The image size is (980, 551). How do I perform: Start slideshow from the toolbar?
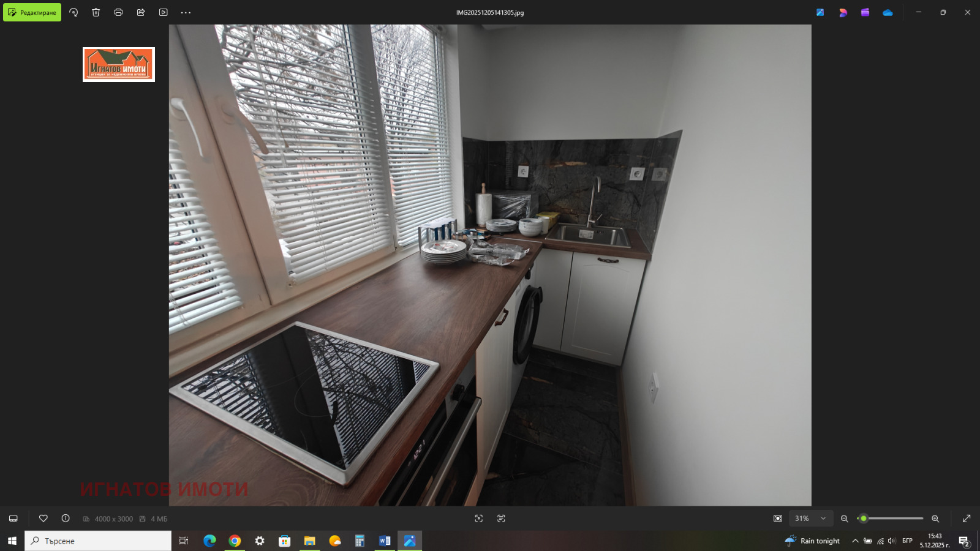(164, 12)
